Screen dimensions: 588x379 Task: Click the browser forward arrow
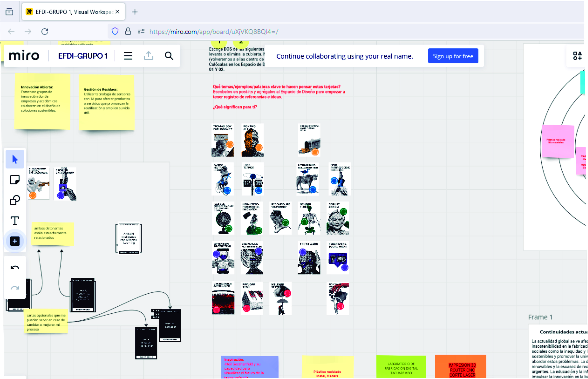28,32
